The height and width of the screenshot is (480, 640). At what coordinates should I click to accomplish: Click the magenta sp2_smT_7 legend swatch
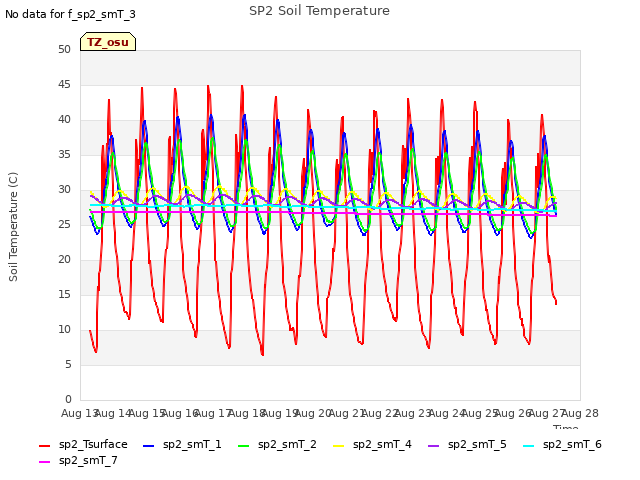point(44,462)
